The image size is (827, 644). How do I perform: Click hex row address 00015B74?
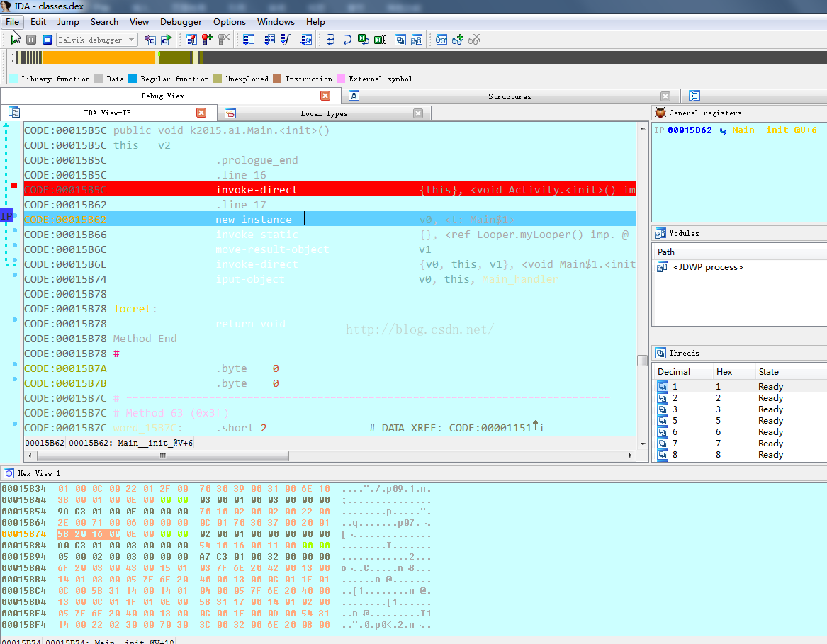[23, 533]
